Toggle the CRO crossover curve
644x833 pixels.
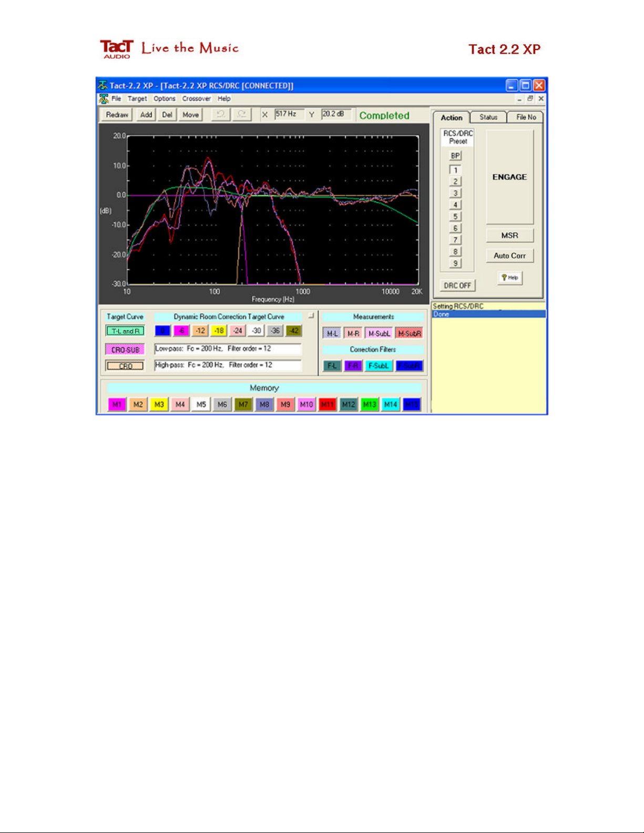[x=125, y=366]
